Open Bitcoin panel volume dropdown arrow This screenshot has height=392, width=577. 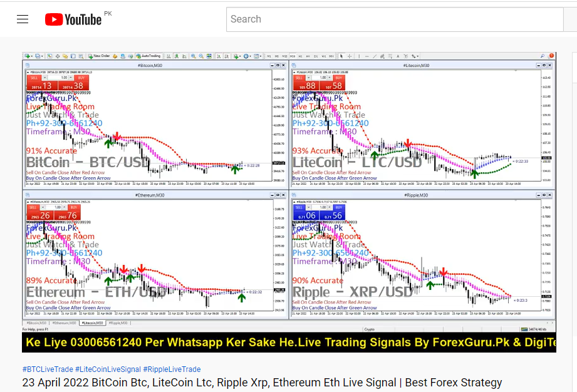(x=44, y=78)
